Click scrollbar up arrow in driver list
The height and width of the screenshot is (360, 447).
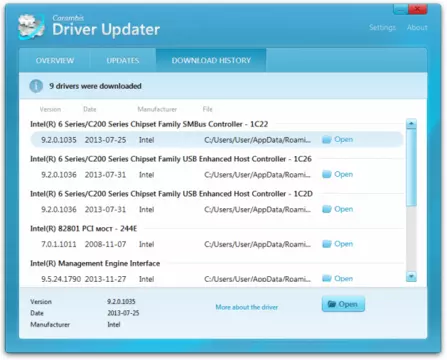click(x=411, y=124)
